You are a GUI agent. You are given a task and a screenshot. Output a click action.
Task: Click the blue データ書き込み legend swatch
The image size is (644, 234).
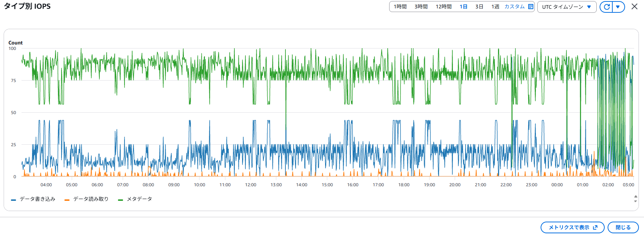(x=13, y=200)
